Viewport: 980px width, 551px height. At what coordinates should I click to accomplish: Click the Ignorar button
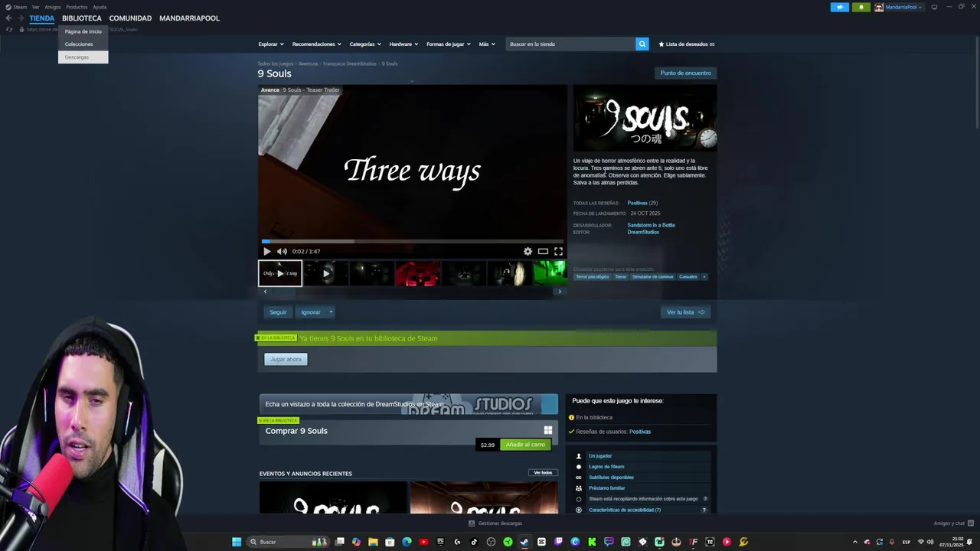pyautogui.click(x=311, y=312)
